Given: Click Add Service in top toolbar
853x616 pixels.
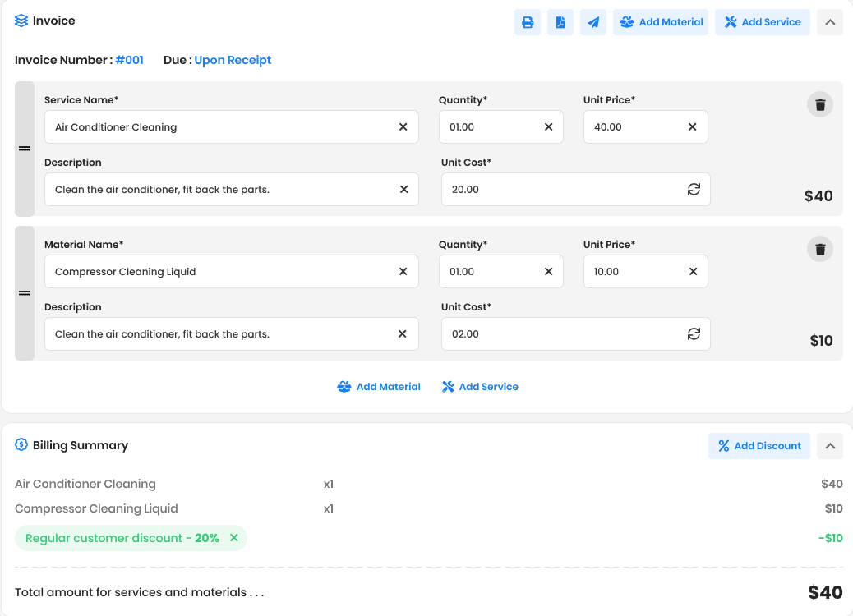Looking at the screenshot, I should pos(762,22).
